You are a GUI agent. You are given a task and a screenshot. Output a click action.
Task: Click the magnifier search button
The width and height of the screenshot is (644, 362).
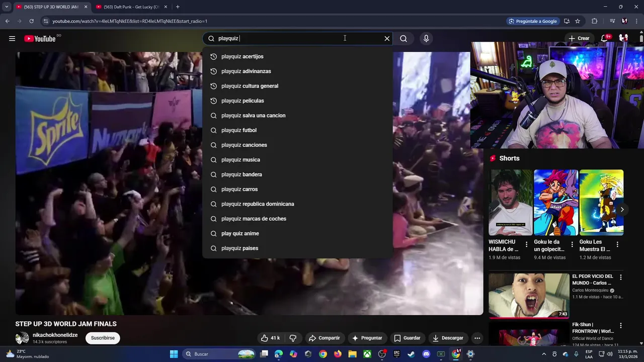[x=404, y=39]
